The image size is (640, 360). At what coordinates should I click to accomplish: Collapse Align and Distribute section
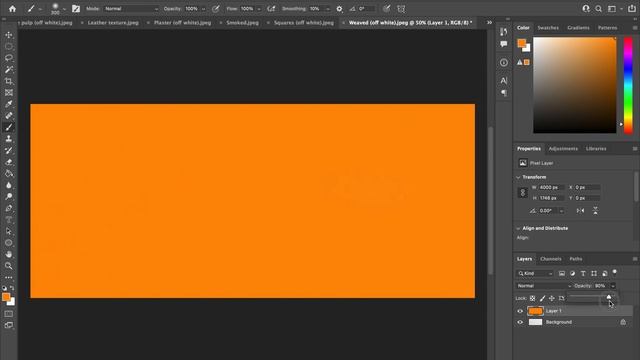518,228
